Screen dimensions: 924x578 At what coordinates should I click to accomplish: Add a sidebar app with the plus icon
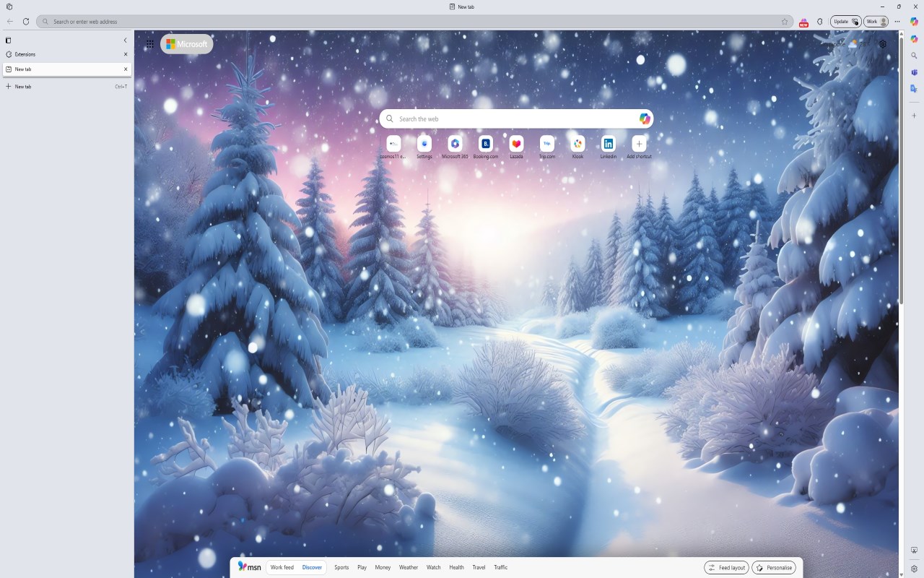[914, 116]
